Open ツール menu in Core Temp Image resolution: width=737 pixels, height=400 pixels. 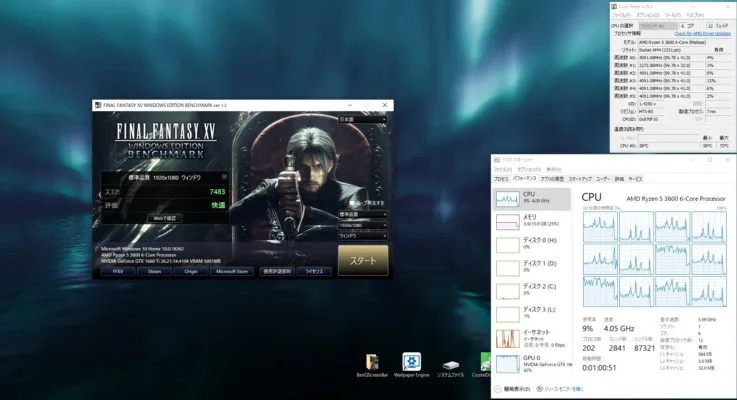[x=674, y=16]
